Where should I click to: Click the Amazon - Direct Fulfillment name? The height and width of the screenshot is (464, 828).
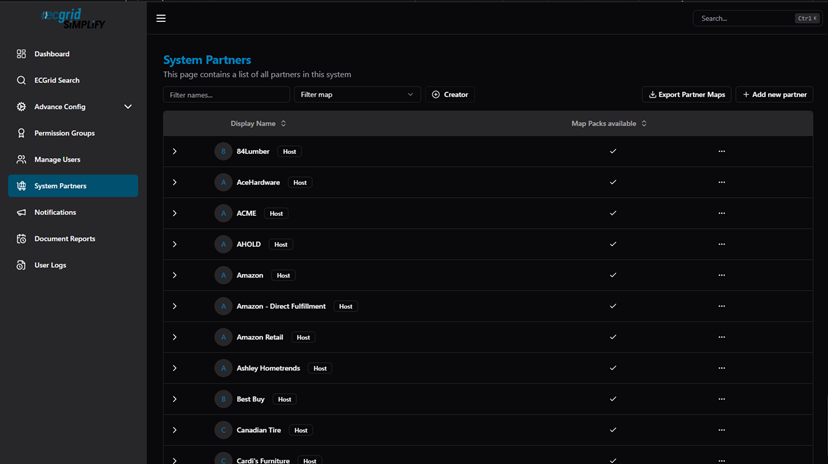(281, 306)
